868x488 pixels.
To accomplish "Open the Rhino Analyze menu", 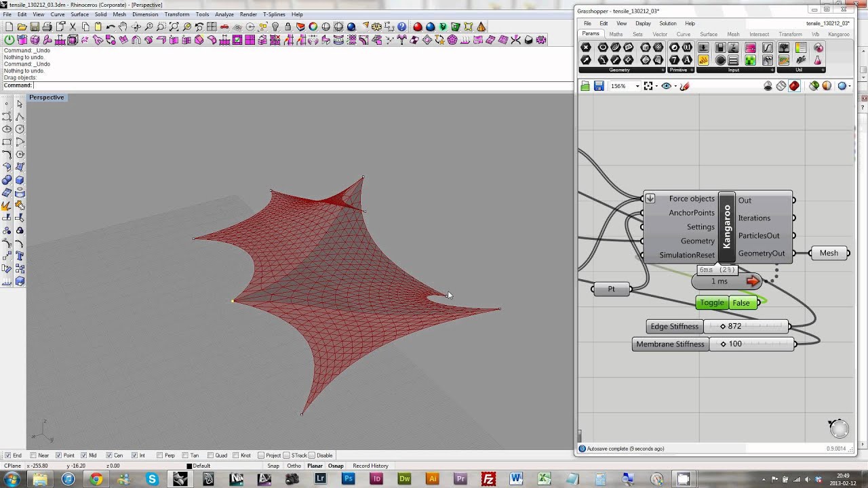I will (224, 14).
